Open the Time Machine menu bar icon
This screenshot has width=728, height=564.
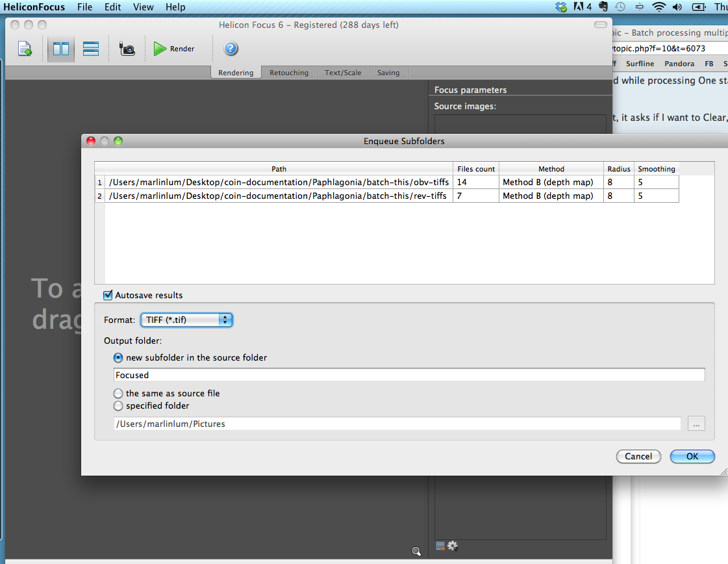click(620, 7)
